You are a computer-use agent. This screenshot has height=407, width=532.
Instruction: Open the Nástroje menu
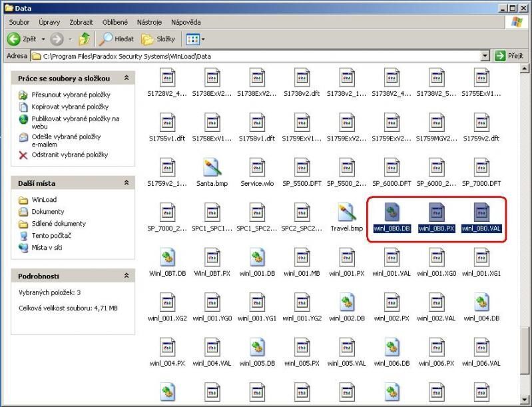pos(148,22)
